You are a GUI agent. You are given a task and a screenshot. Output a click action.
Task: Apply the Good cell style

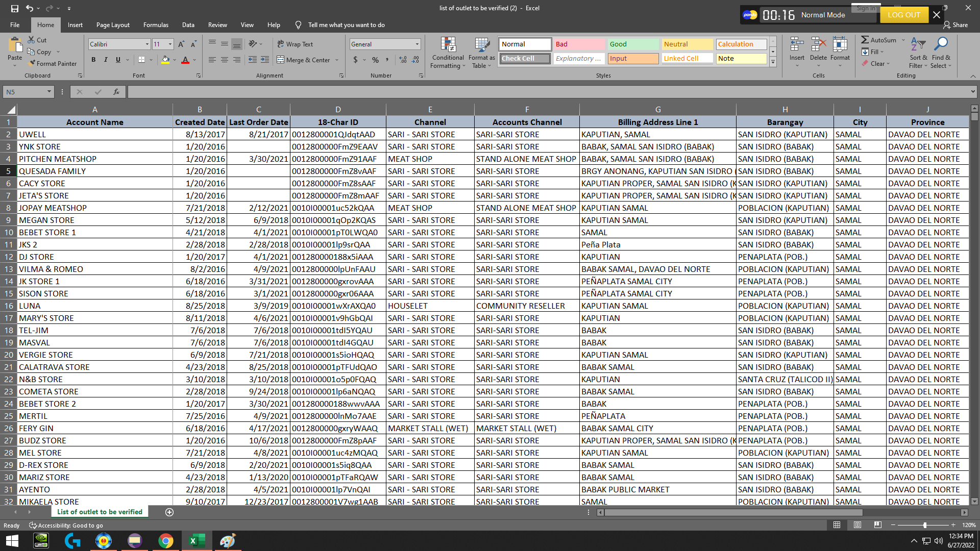(633, 44)
